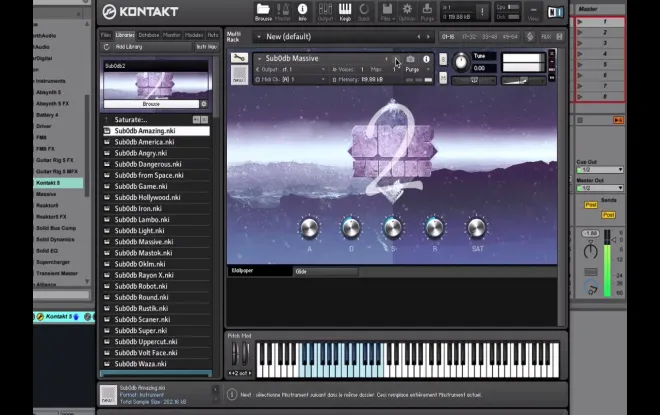The height and width of the screenshot is (415, 660).
Task: Switch to the Monitor browser tab
Action: click(x=171, y=35)
